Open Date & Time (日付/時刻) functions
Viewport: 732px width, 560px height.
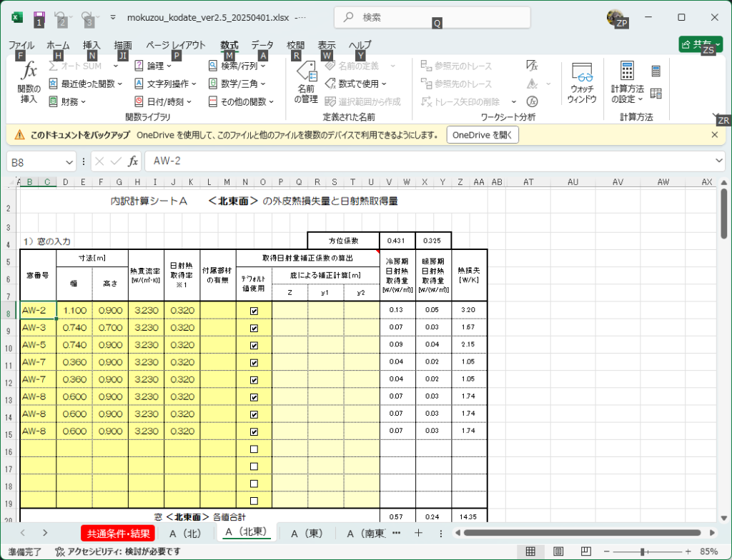click(x=163, y=101)
